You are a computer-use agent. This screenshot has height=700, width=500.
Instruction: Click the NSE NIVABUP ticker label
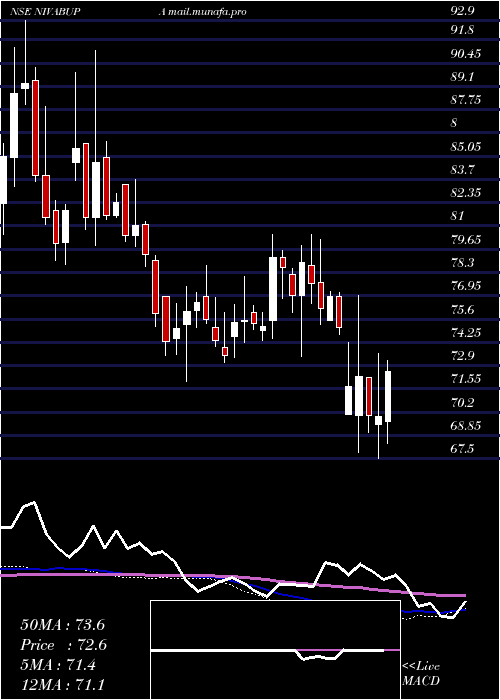45,12
